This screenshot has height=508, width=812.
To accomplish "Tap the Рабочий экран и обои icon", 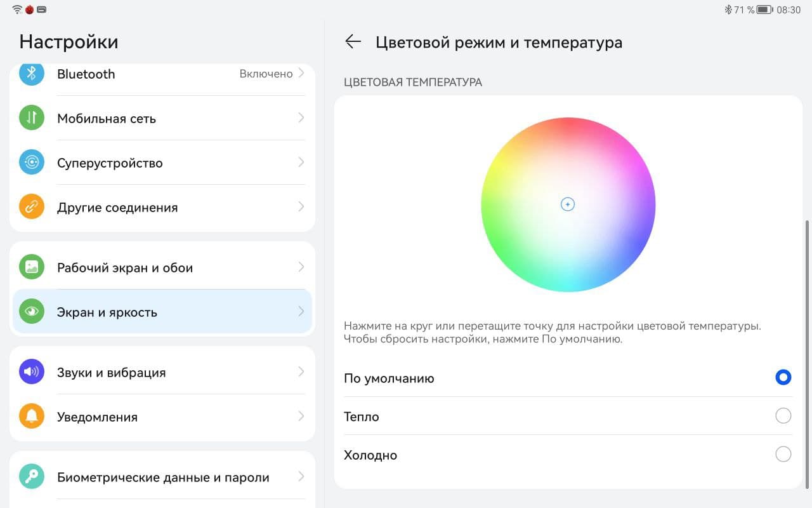I will tap(32, 267).
